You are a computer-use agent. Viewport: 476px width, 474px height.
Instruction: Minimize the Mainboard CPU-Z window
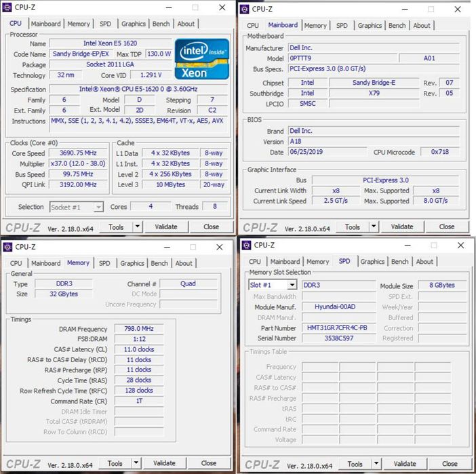tap(405, 9)
